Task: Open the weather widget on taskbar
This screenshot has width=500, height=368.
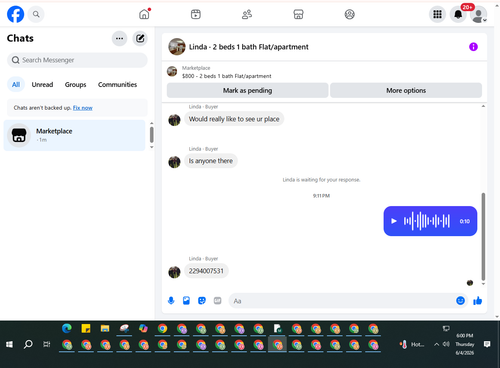Action: coord(412,344)
